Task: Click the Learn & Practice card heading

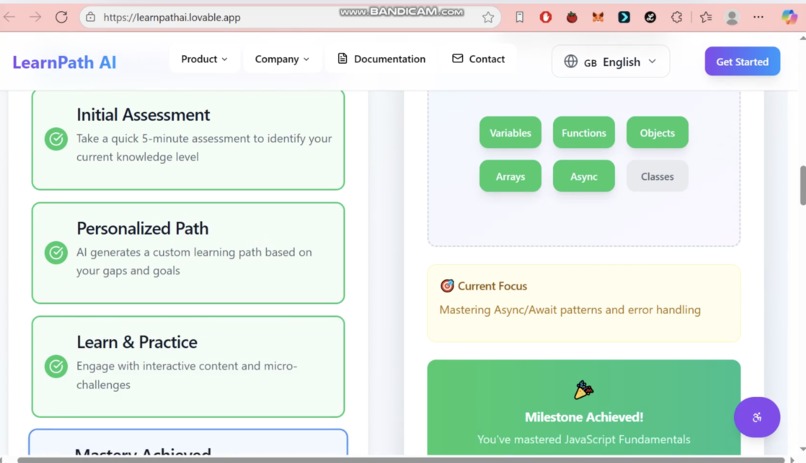Action: [x=137, y=342]
